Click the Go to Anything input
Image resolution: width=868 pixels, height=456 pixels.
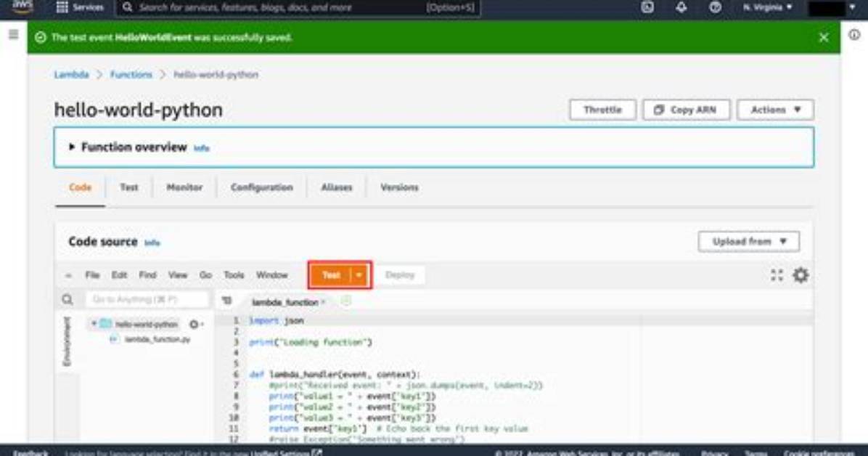coord(147,300)
